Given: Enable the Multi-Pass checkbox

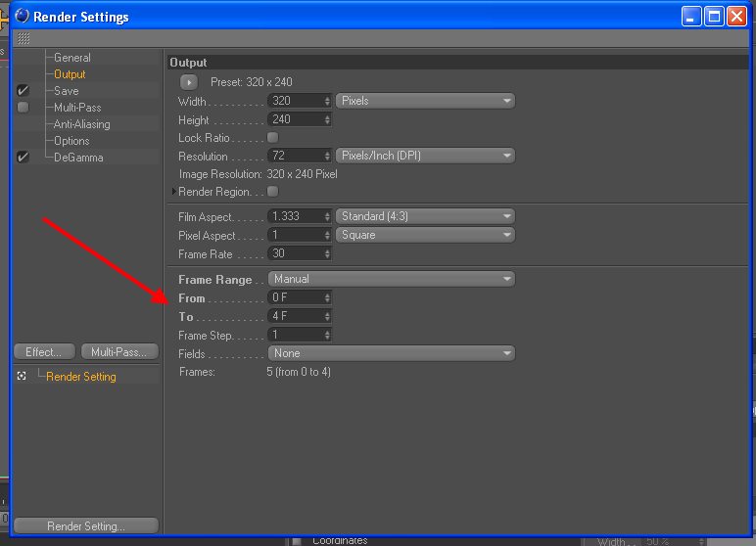Looking at the screenshot, I should point(23,107).
